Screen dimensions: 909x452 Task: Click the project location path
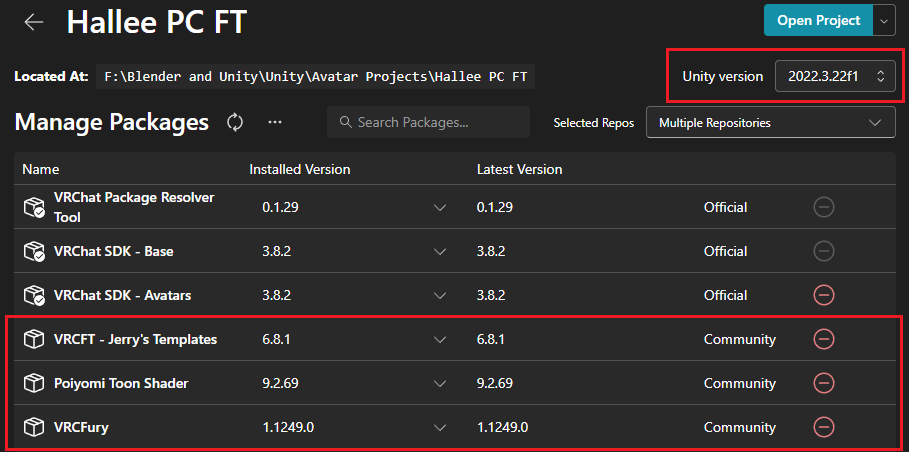point(319,76)
